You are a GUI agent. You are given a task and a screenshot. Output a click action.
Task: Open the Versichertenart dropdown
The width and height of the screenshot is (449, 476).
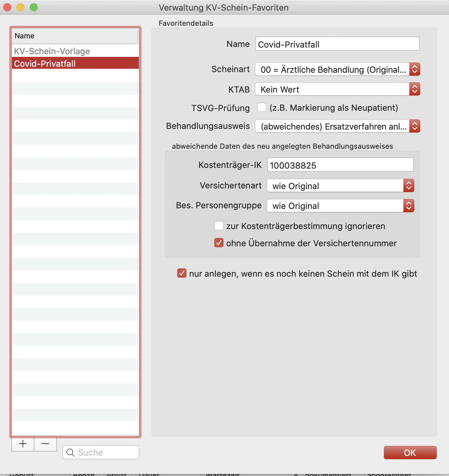(x=341, y=186)
